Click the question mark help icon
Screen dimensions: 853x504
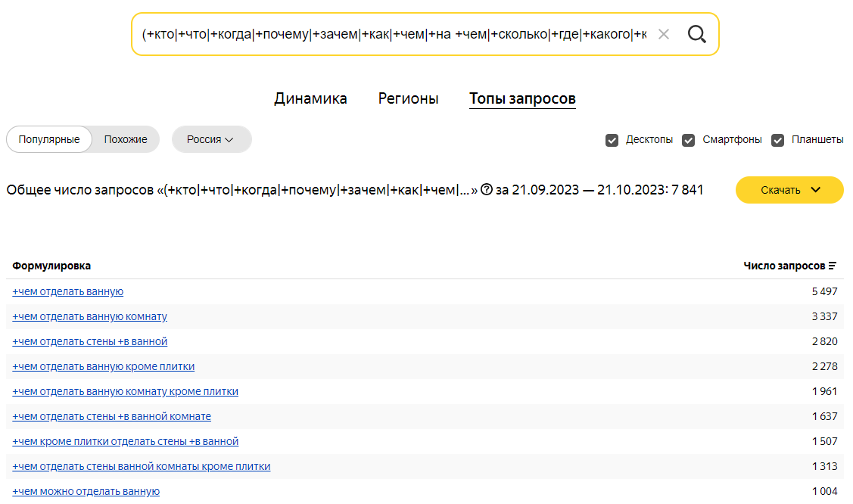coord(487,190)
